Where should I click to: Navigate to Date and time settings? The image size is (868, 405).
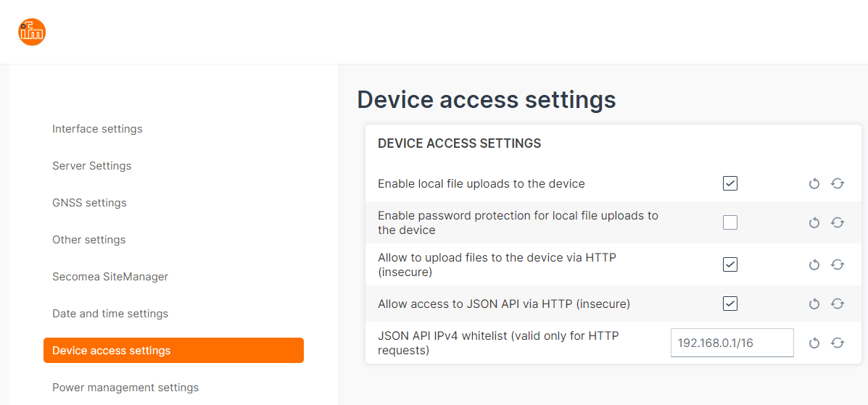tap(110, 314)
